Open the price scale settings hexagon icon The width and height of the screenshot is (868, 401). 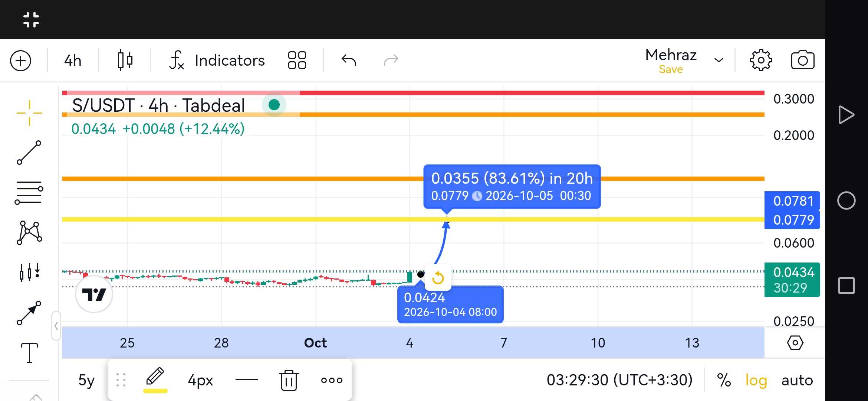[x=795, y=343]
